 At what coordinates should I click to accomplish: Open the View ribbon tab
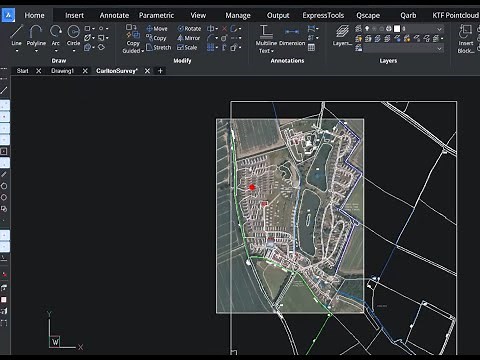tap(198, 15)
